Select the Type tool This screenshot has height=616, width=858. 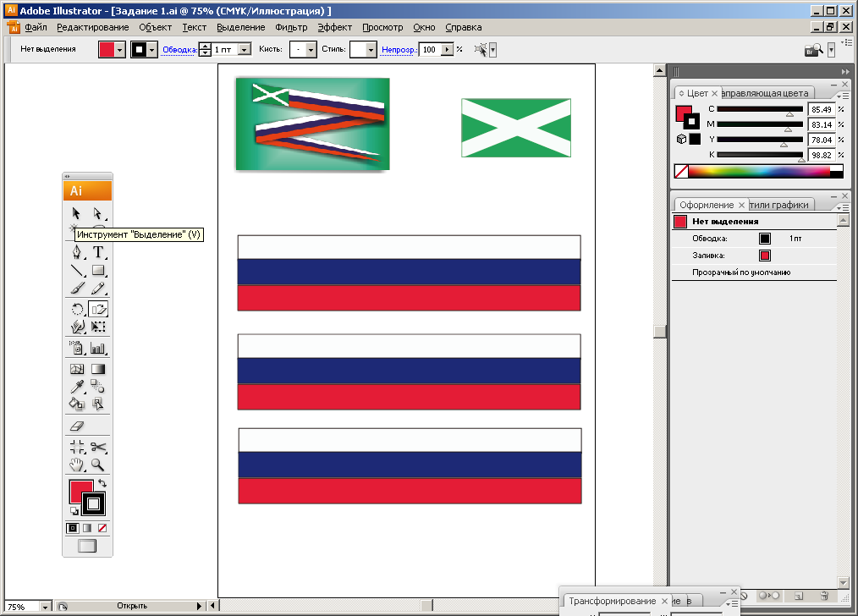click(98, 251)
